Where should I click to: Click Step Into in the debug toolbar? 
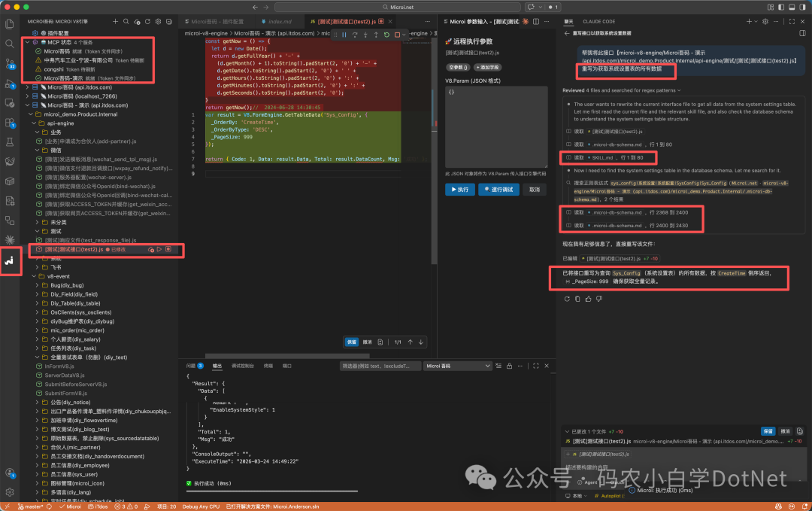click(365, 35)
